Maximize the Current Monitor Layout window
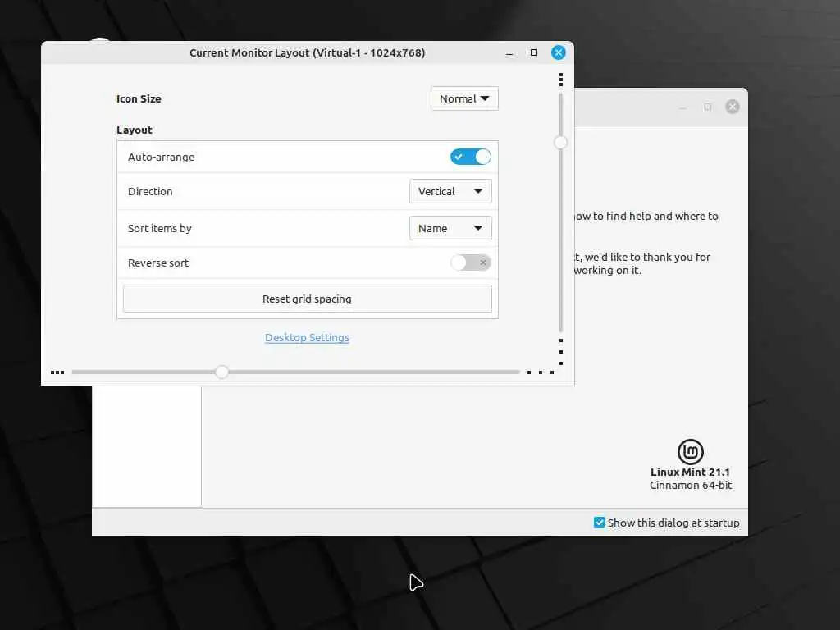 (533, 52)
